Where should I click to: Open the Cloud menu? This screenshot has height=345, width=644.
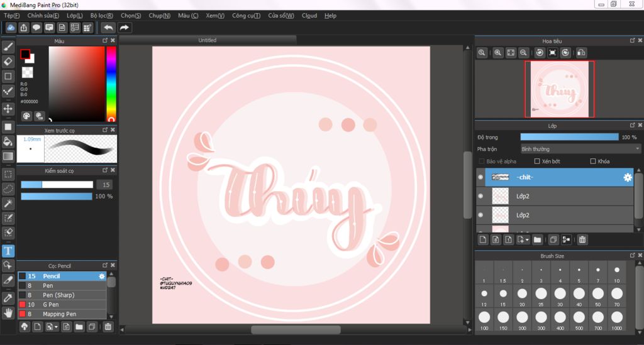[x=309, y=16]
